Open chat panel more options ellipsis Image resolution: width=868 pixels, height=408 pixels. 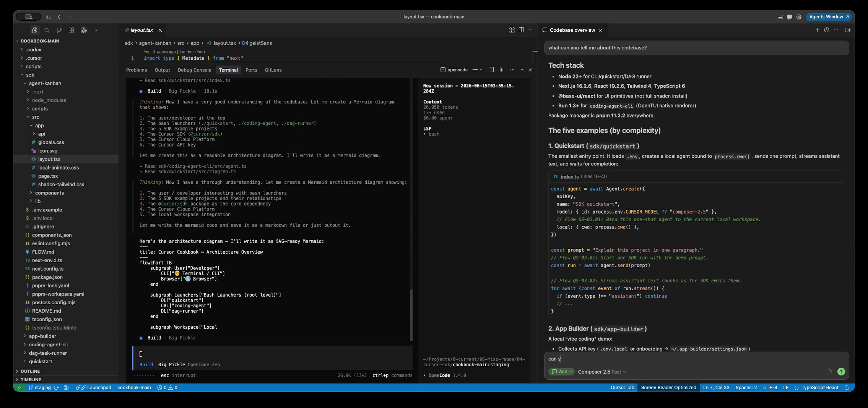coord(836,30)
